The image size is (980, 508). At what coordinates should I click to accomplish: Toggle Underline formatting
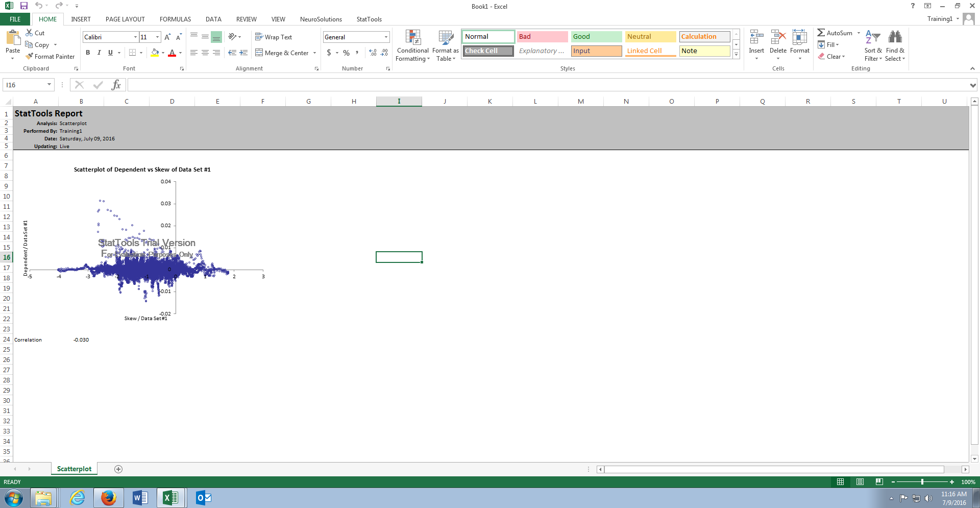(110, 53)
